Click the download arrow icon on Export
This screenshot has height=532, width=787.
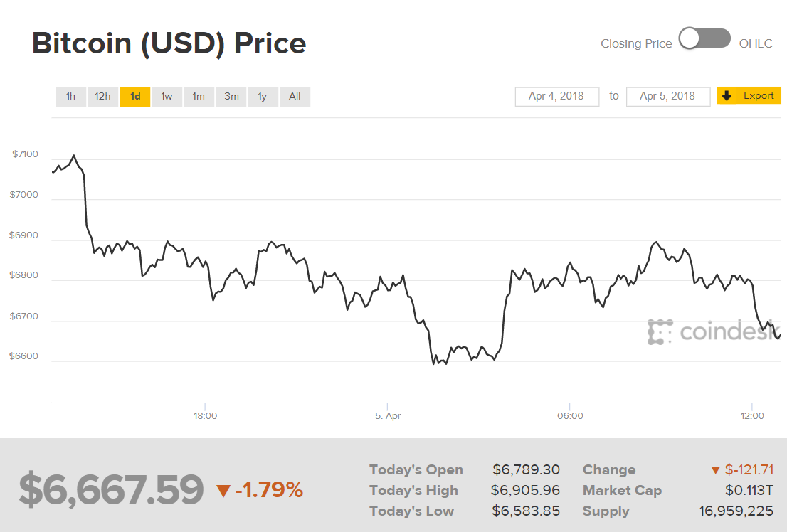point(727,96)
